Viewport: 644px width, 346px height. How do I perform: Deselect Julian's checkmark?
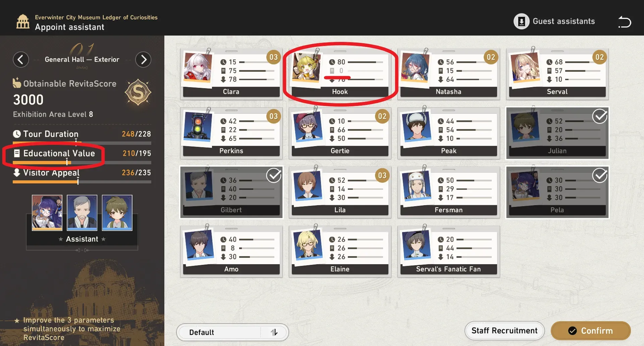600,116
